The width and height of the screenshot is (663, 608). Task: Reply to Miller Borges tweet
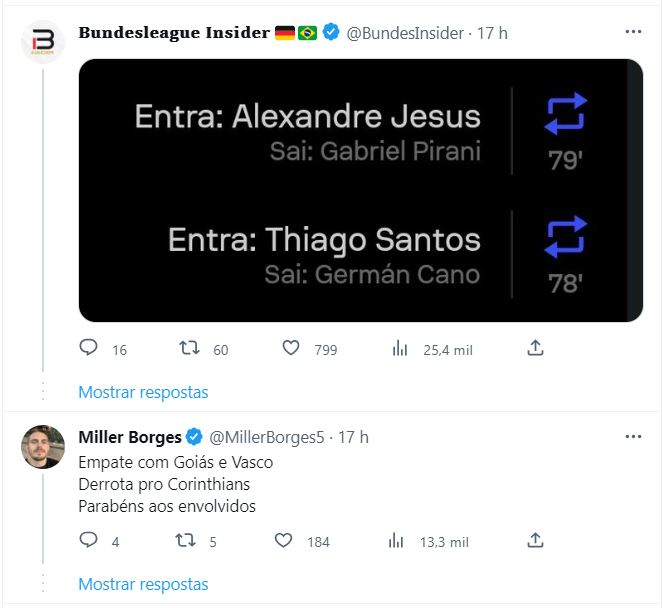point(88,540)
